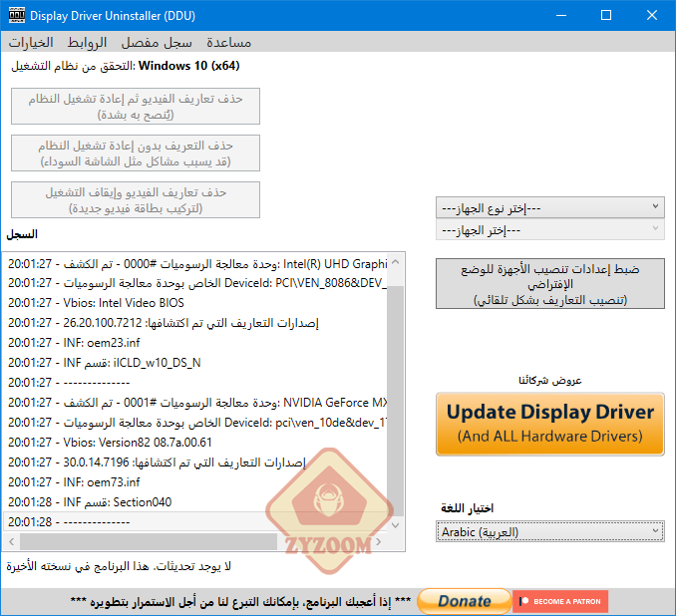676x616 pixels.
Task: Open the Arabic (العربية) language dropdown
Action: [x=549, y=531]
